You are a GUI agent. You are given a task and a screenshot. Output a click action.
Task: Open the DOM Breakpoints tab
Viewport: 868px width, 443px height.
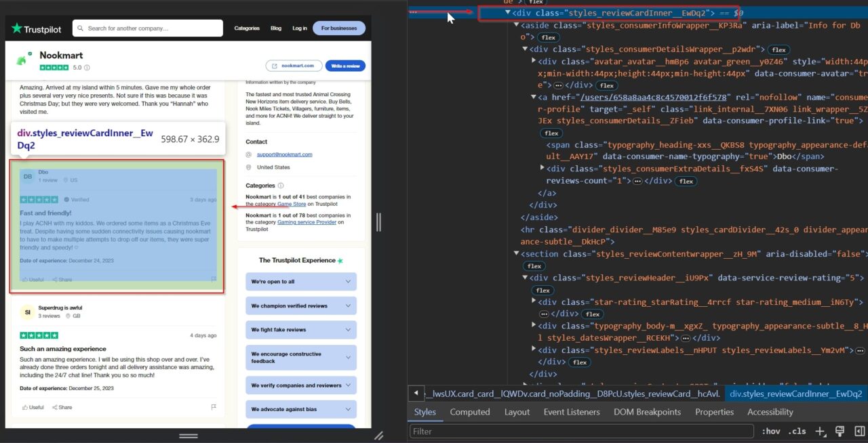648,412
